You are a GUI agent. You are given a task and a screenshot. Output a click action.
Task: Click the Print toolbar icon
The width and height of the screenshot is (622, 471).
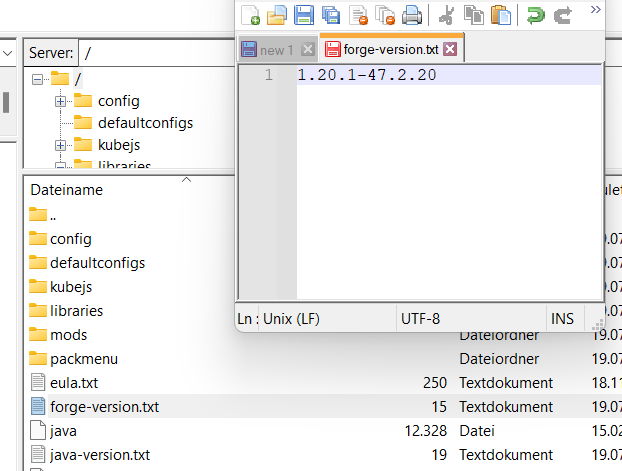click(412, 15)
